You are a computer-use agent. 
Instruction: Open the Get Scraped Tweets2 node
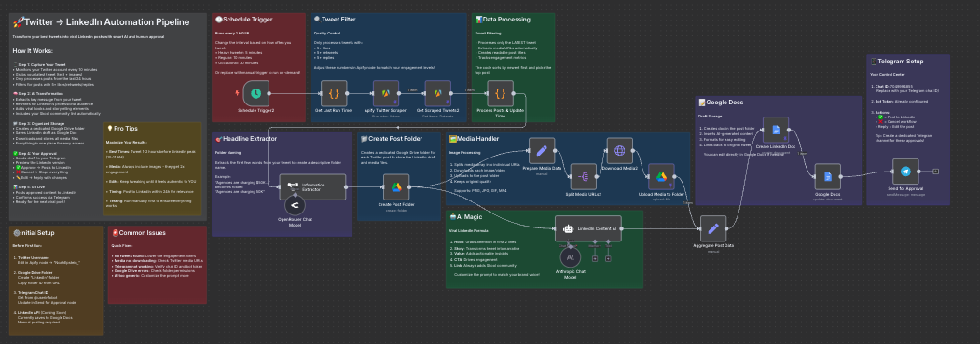[x=438, y=93]
